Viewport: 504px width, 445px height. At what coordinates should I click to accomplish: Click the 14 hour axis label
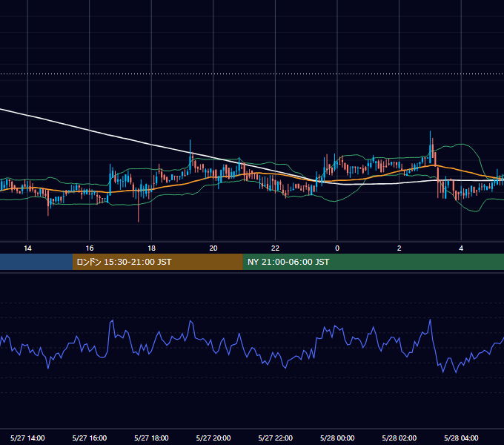pos(27,248)
